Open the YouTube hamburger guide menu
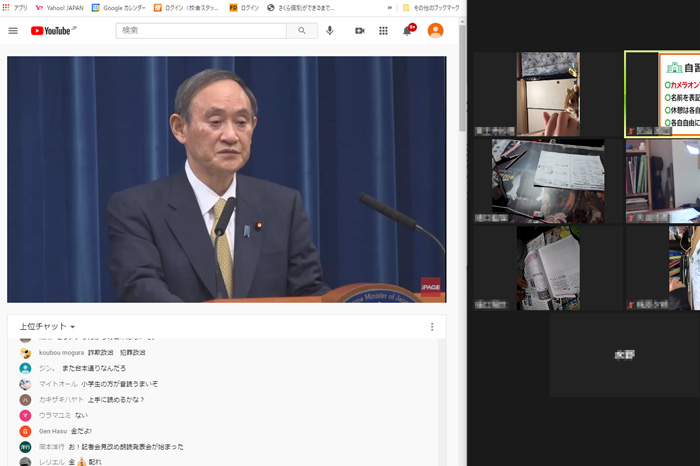The image size is (700, 466). pyautogui.click(x=13, y=31)
